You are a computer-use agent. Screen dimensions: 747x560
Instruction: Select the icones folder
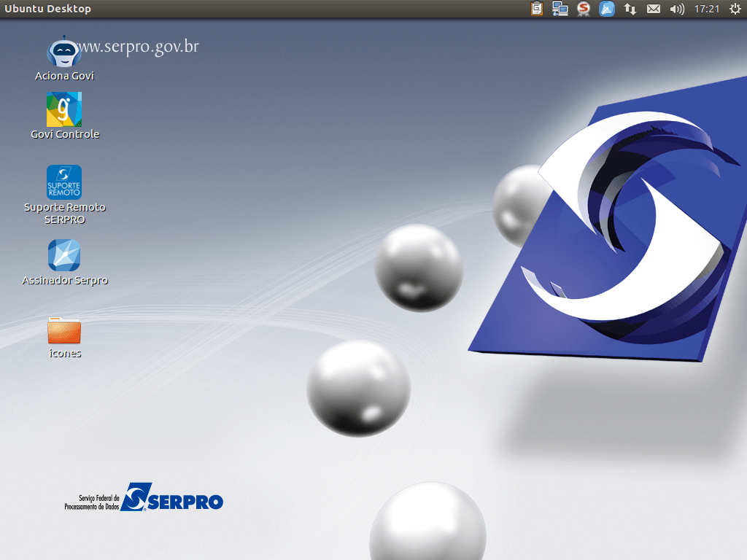64,330
